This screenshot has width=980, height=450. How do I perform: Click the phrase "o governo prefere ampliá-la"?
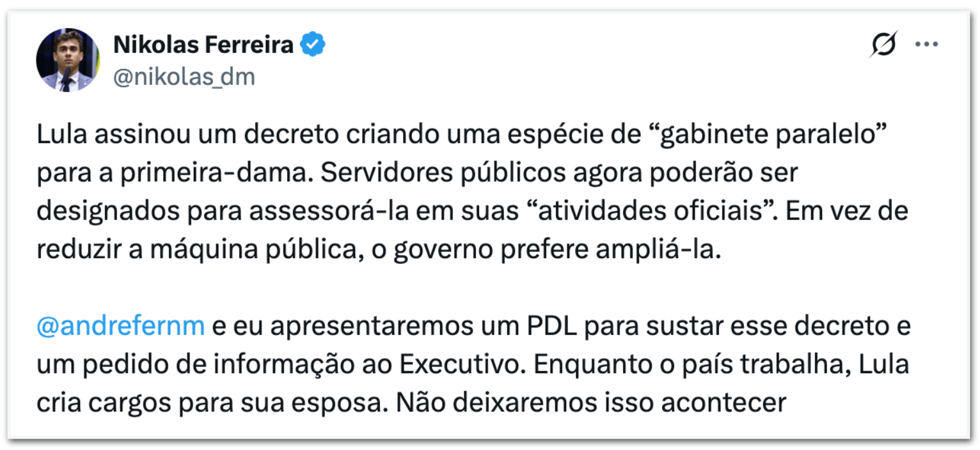557,249
